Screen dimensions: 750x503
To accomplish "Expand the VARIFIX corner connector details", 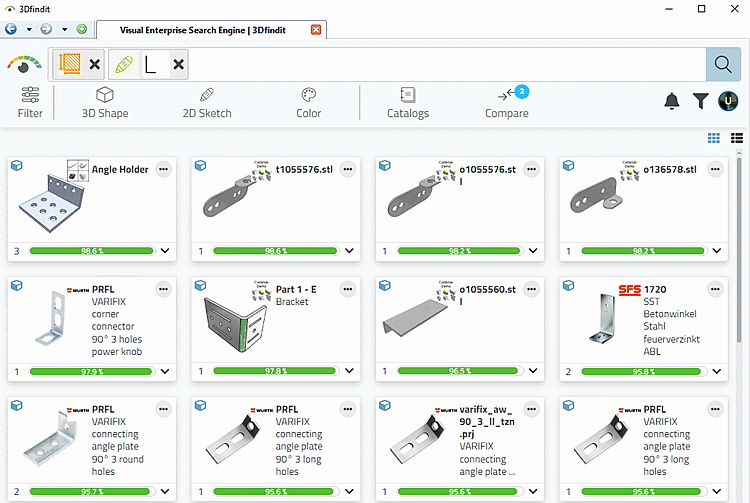I will (165, 371).
